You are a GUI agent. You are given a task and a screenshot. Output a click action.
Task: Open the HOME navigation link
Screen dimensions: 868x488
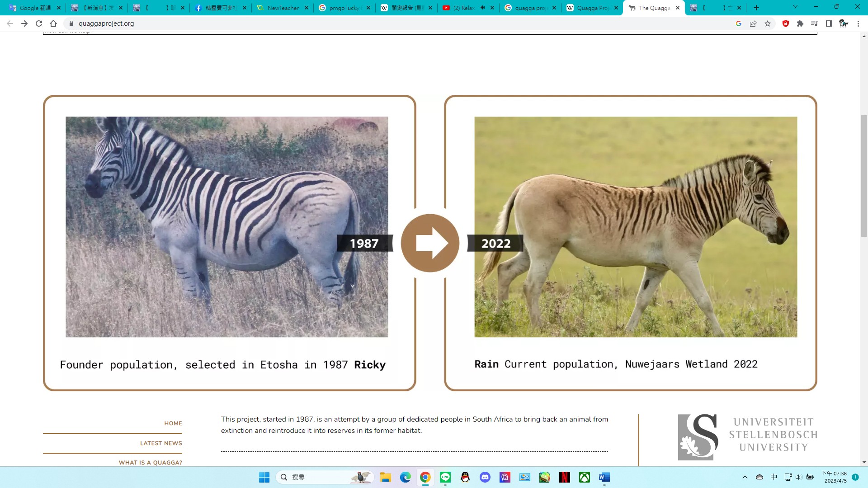coord(173,423)
